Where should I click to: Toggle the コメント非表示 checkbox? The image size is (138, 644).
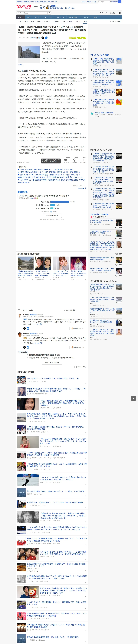(x=75, y=367)
